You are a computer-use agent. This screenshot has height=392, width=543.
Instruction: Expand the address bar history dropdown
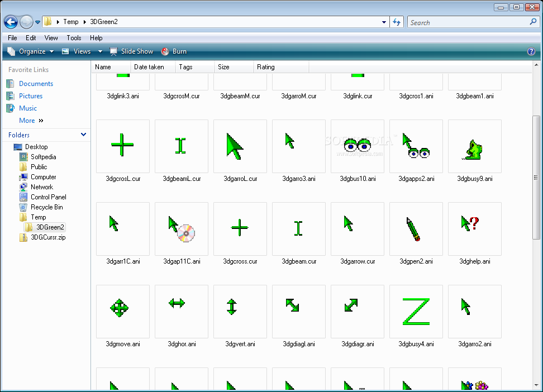pyautogui.click(x=384, y=22)
